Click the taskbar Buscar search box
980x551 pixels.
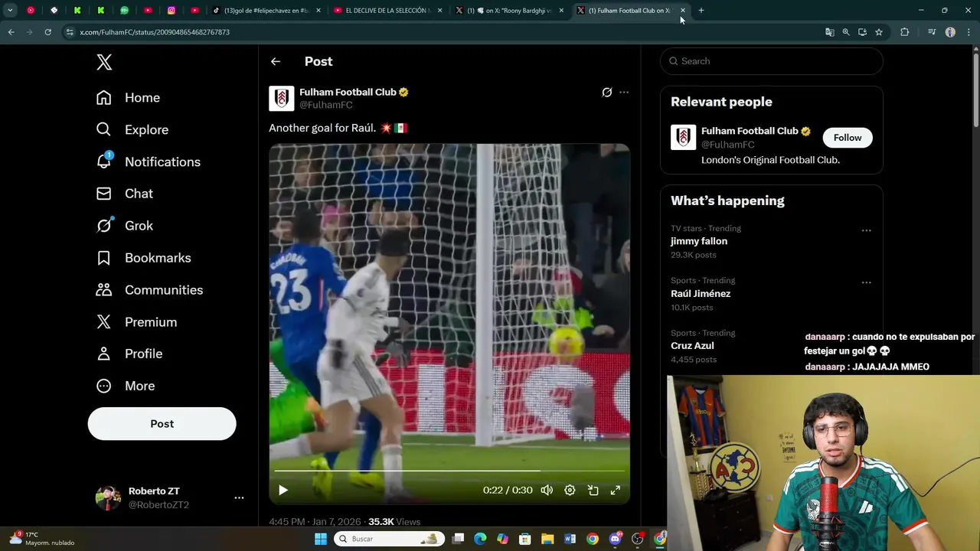pyautogui.click(x=390, y=539)
